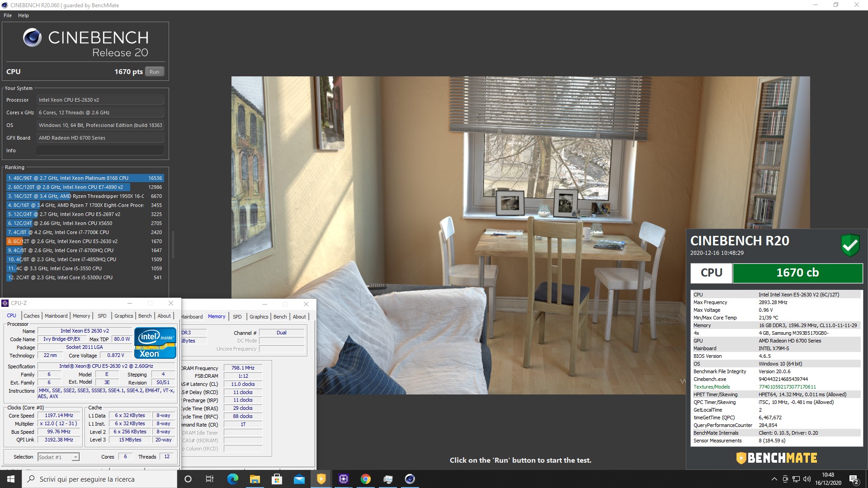Select ranking row Intel Core i7-4850HQ CPU

point(85,259)
